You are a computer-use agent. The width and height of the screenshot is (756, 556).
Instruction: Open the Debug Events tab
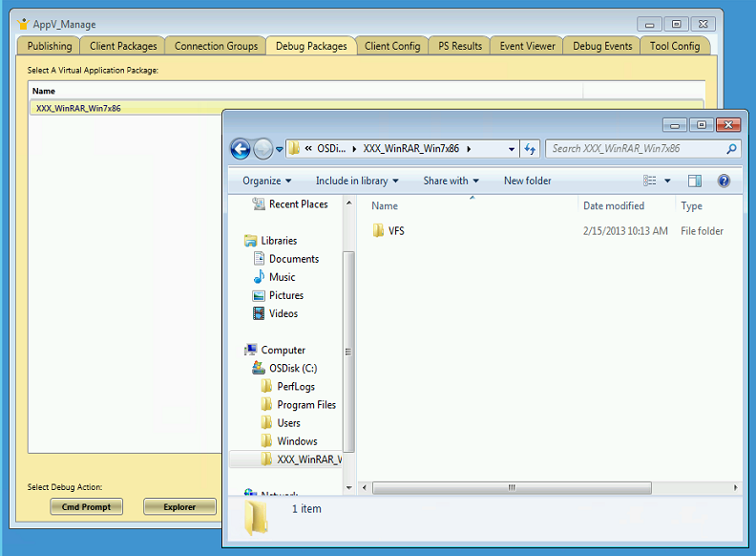pyautogui.click(x=602, y=46)
